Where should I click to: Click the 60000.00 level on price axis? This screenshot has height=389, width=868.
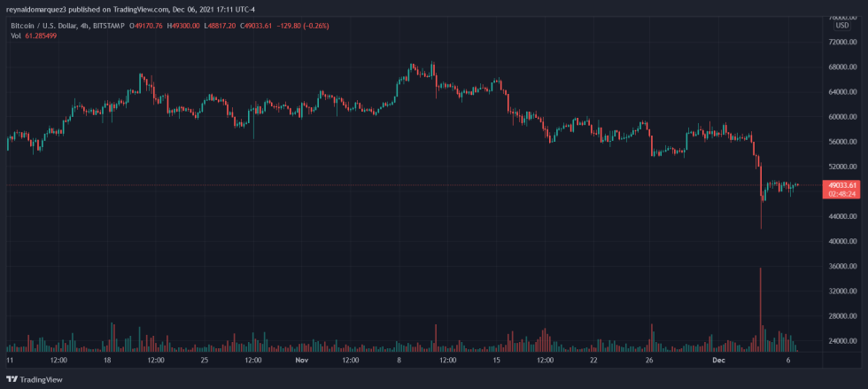[x=841, y=117]
